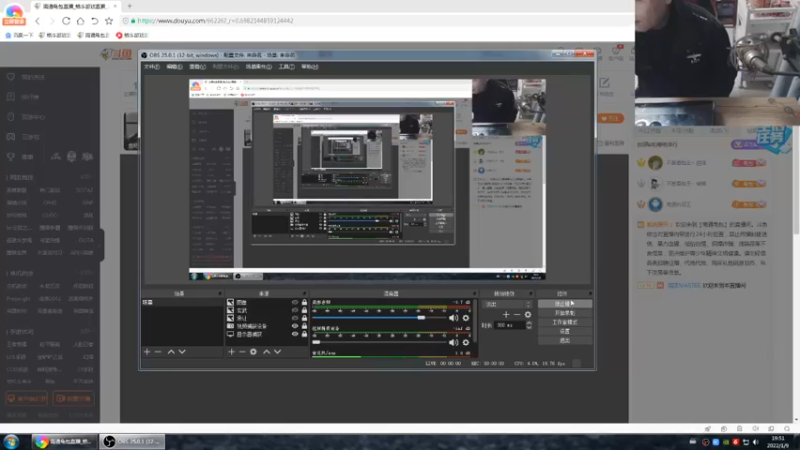Toggle 工作室模式 studio mode button
Viewport: 800px width, 450px height.
[565, 322]
